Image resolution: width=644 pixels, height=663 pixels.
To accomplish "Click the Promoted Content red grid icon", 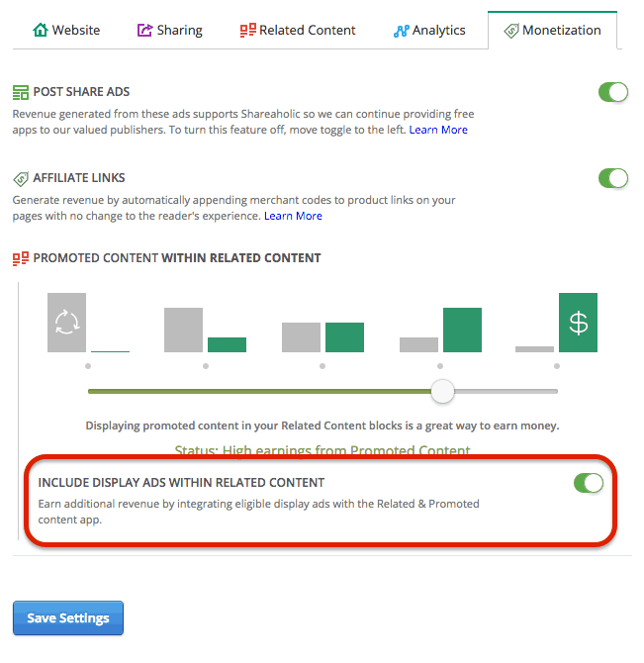I will tap(21, 258).
